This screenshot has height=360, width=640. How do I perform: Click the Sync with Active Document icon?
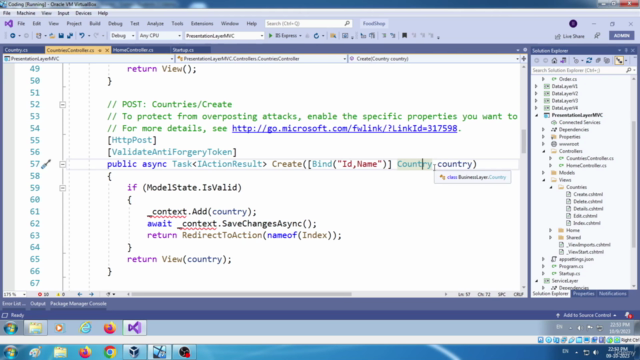[589, 60]
